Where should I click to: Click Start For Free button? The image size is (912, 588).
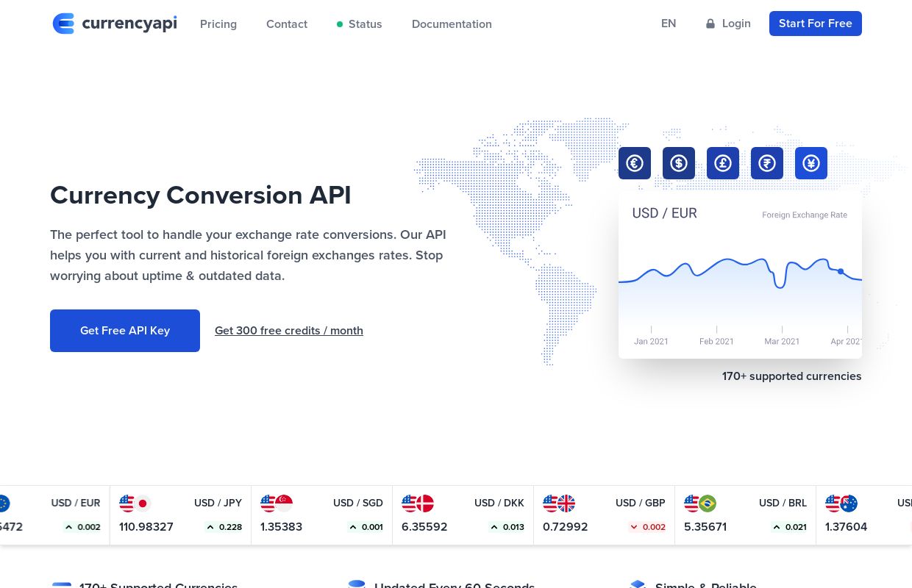(816, 24)
